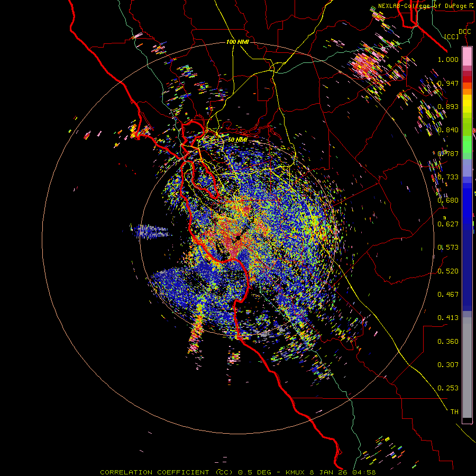The image size is (476, 476).
Task: Click the 0.947 scale value
Action: tap(448, 83)
